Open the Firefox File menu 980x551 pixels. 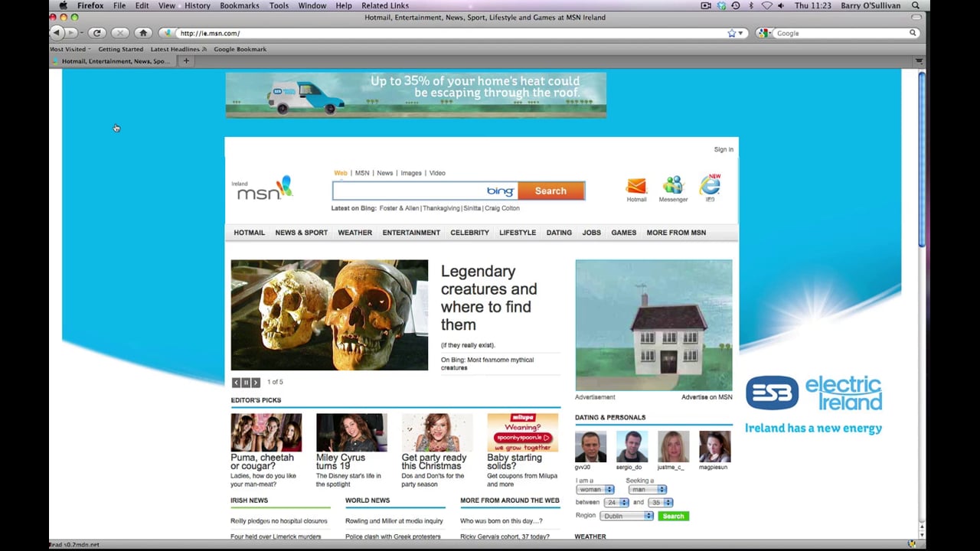(119, 5)
